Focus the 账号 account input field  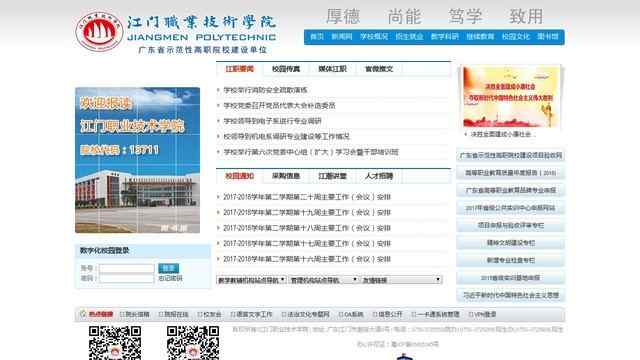127,268
